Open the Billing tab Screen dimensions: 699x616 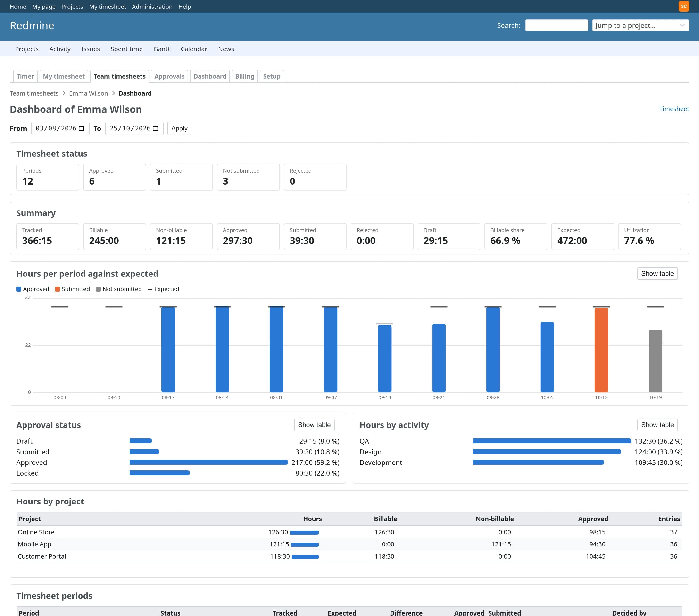[245, 76]
